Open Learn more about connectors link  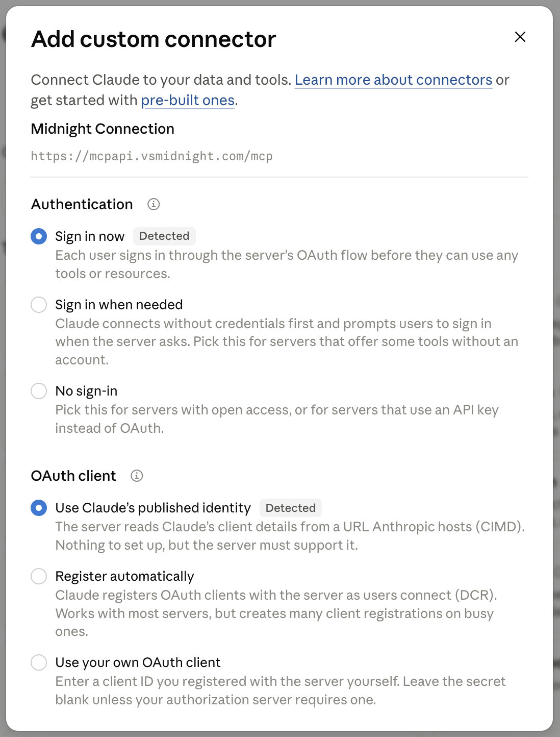pos(393,80)
